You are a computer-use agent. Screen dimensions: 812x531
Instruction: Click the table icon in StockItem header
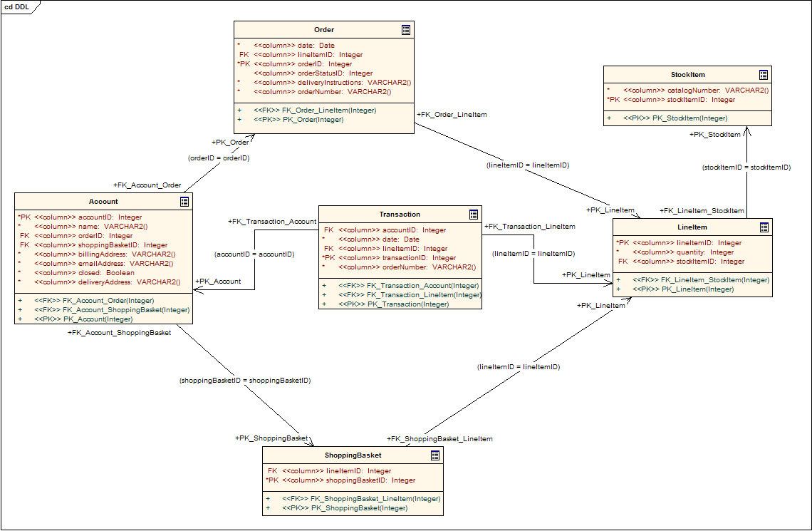click(x=763, y=75)
